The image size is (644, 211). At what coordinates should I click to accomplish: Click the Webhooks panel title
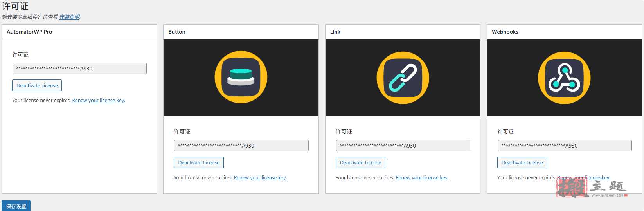[505, 32]
